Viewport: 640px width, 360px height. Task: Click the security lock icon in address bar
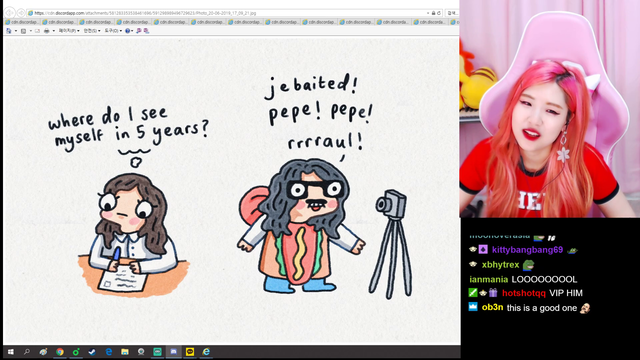(x=433, y=13)
